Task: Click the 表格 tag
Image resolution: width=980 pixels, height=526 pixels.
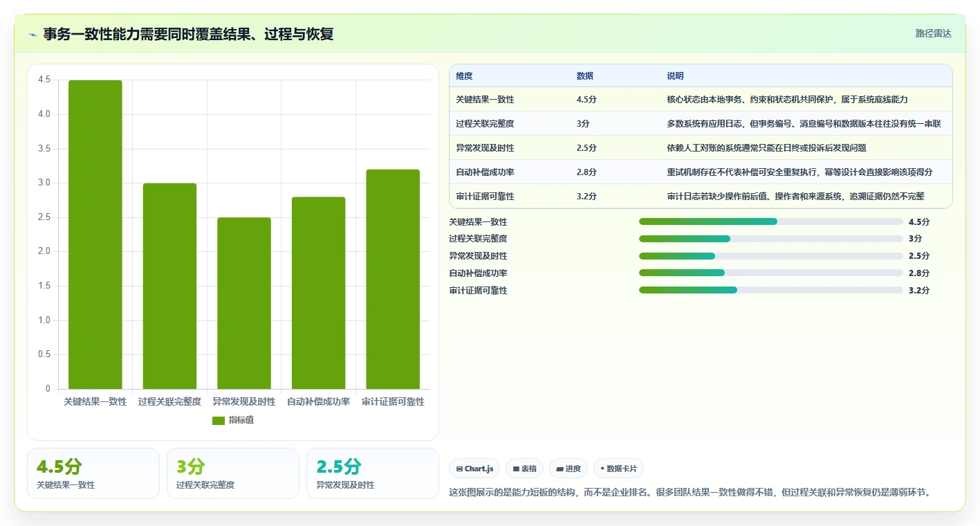Action: pyautogui.click(x=525, y=469)
